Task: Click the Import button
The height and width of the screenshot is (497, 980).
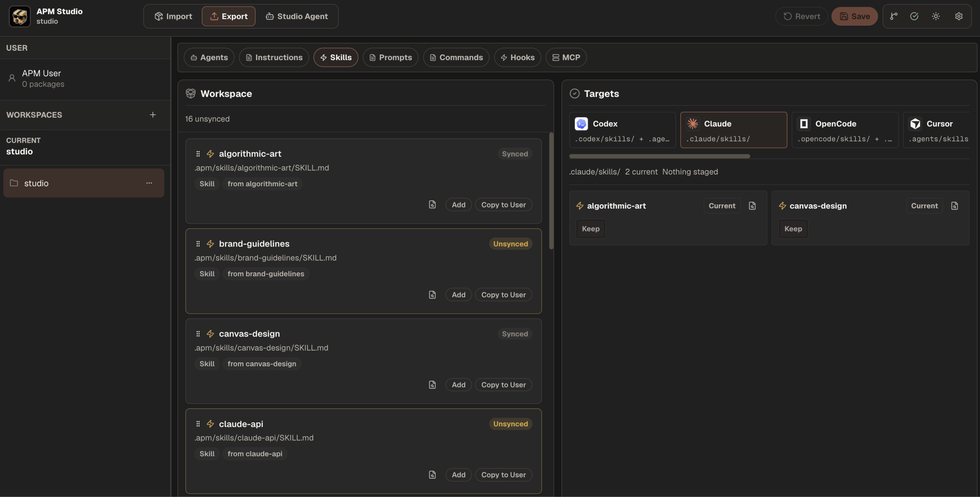Action: point(173,16)
